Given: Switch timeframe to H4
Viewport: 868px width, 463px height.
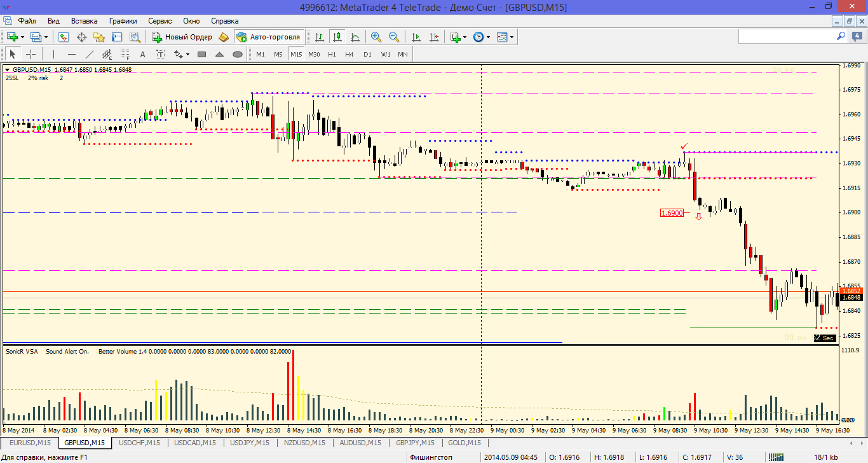Looking at the screenshot, I should (x=349, y=54).
